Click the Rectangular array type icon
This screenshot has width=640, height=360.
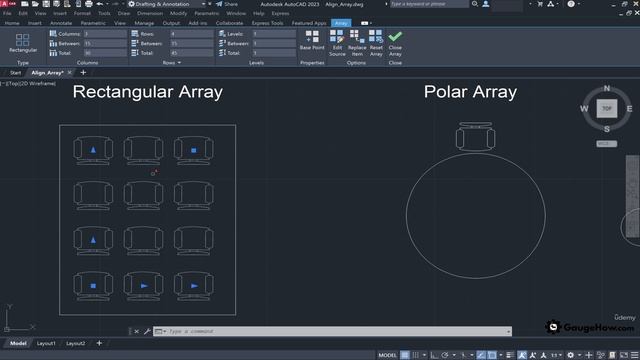pyautogui.click(x=22, y=40)
